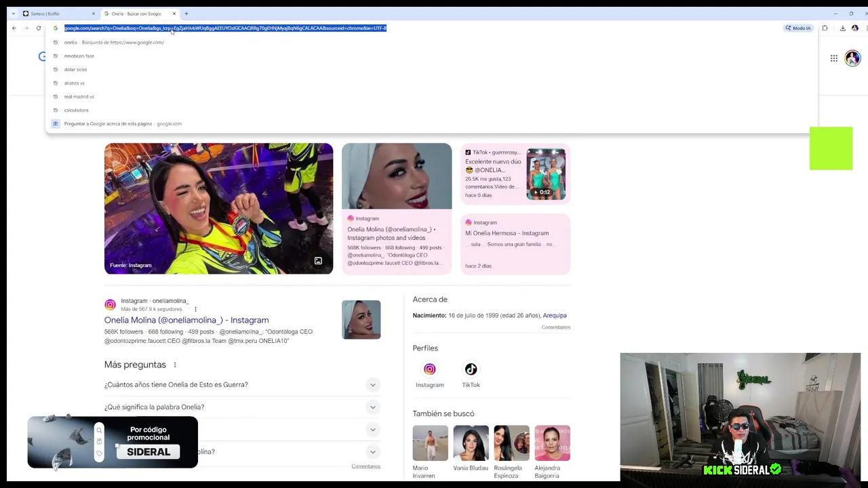Open Rosángela Espinoza related search

pos(511,452)
